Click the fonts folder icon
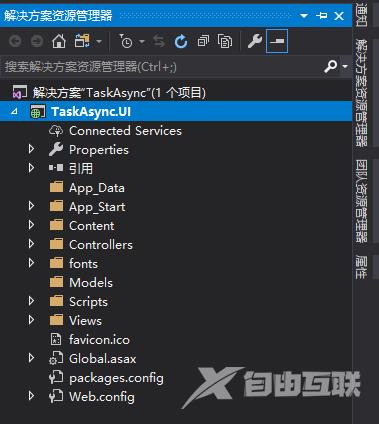 coord(56,263)
